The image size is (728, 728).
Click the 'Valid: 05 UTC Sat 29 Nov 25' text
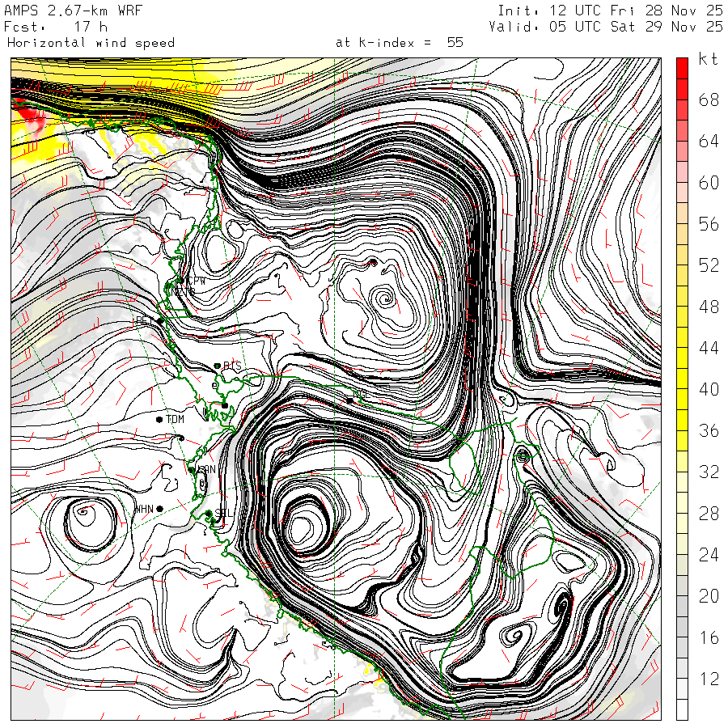tap(606, 27)
